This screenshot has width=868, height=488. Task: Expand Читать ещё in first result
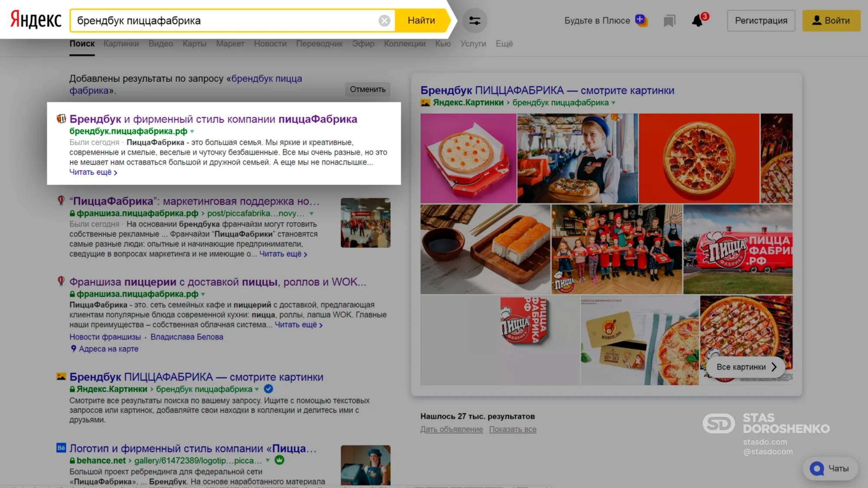pyautogui.click(x=93, y=172)
